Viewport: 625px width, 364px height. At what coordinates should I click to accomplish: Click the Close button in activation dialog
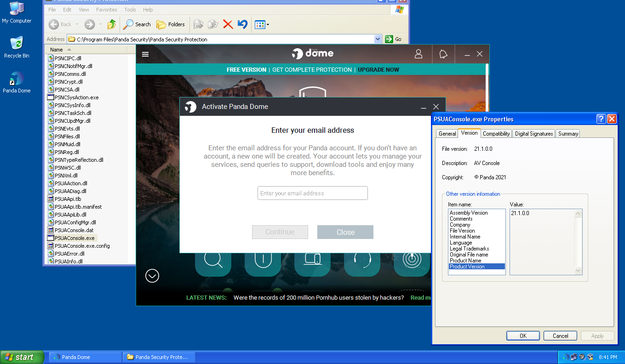345,232
